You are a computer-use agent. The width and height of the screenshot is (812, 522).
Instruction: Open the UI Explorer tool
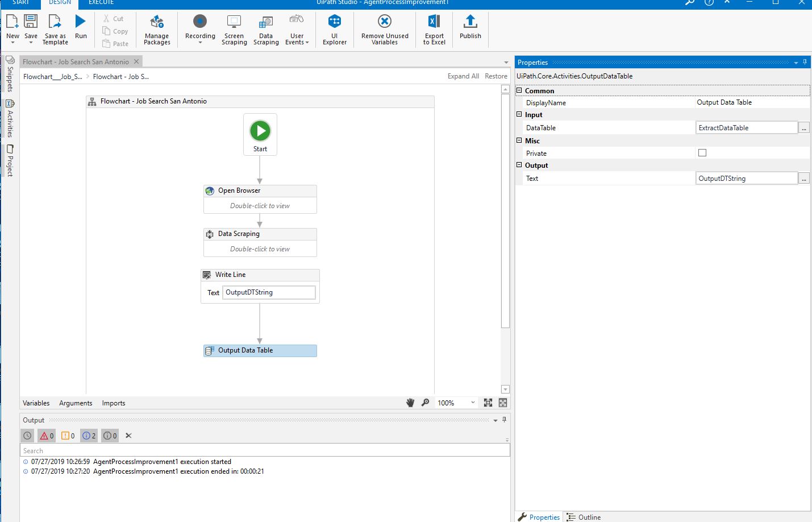pos(334,30)
